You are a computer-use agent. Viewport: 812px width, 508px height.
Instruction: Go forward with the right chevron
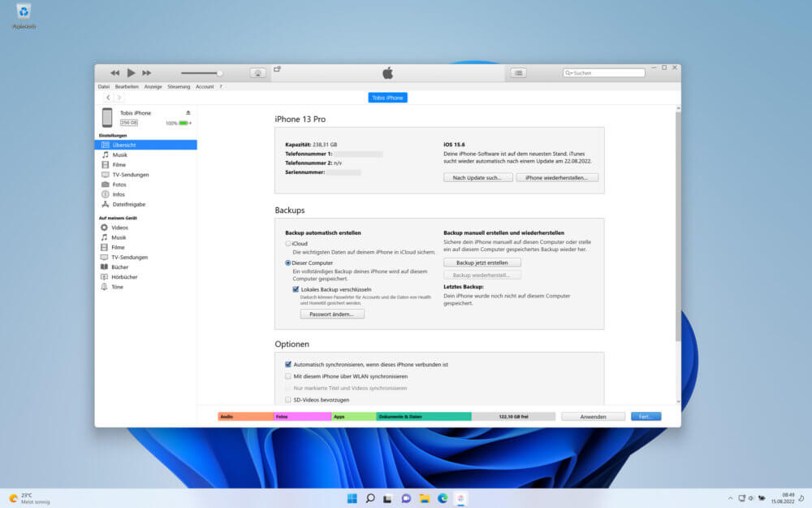coord(119,98)
